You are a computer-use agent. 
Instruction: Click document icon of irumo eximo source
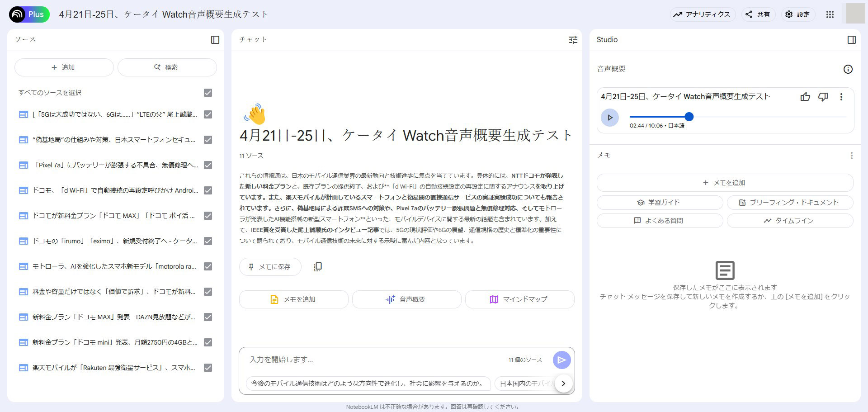pos(24,242)
